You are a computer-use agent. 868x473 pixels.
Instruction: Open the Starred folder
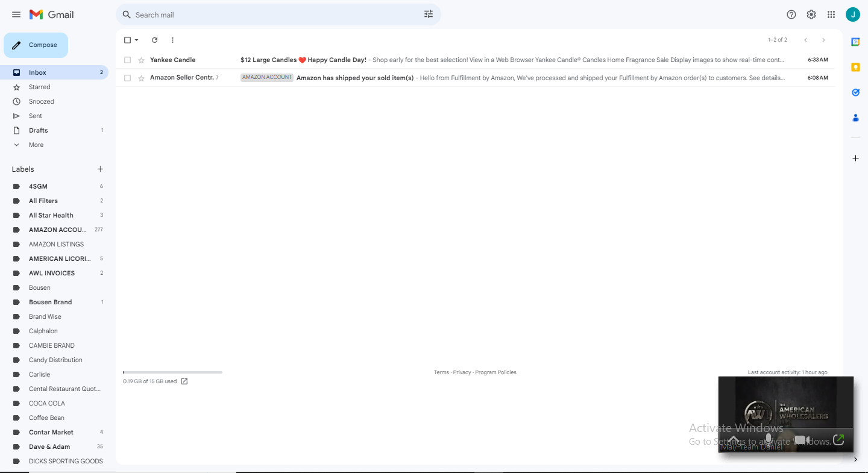click(x=54, y=87)
